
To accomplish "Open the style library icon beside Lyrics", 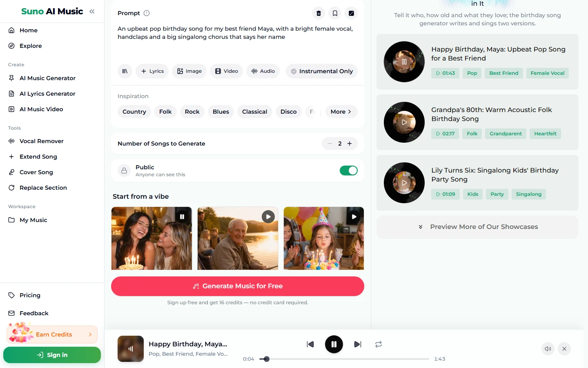I will click(x=125, y=71).
